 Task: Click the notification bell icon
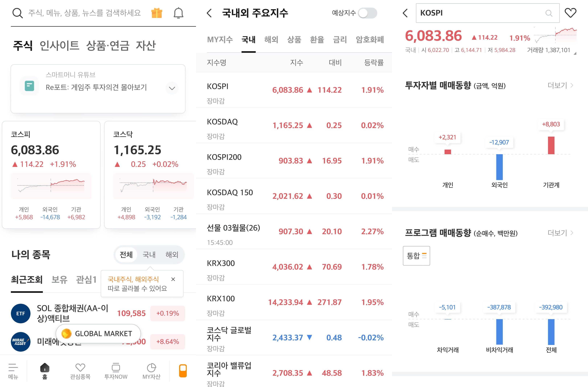coord(178,13)
